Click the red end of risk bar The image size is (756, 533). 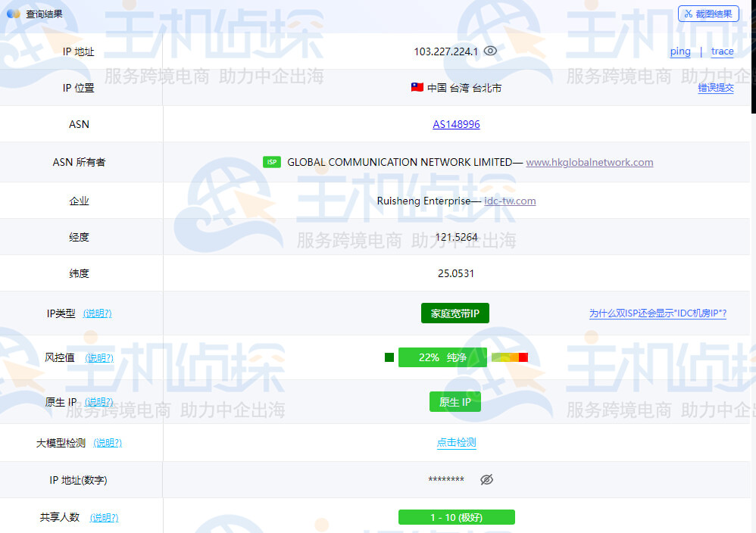523,357
